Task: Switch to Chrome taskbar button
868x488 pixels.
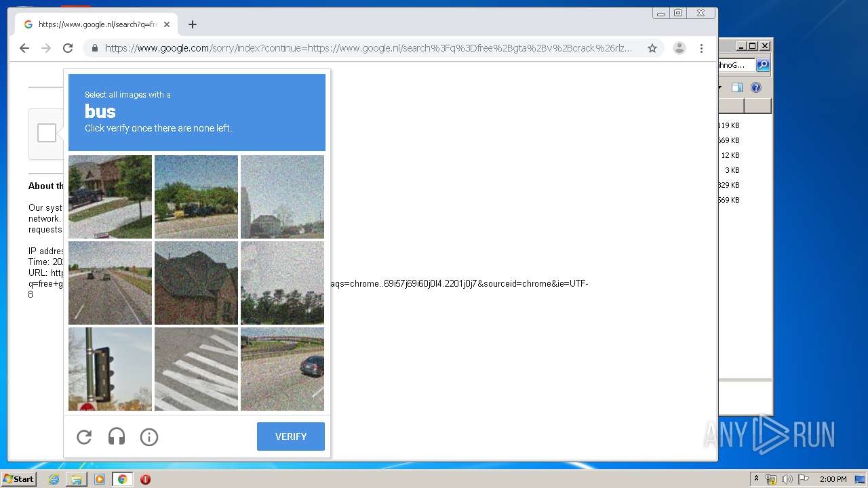Action: coord(122,479)
